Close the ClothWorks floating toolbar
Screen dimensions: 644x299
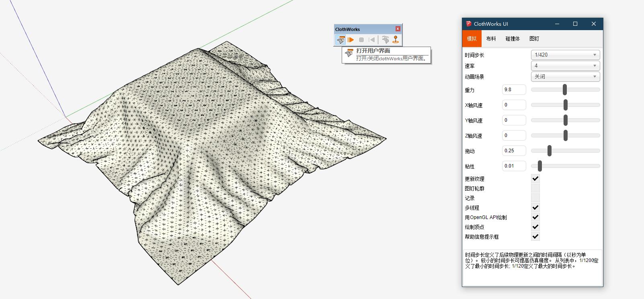click(x=398, y=29)
